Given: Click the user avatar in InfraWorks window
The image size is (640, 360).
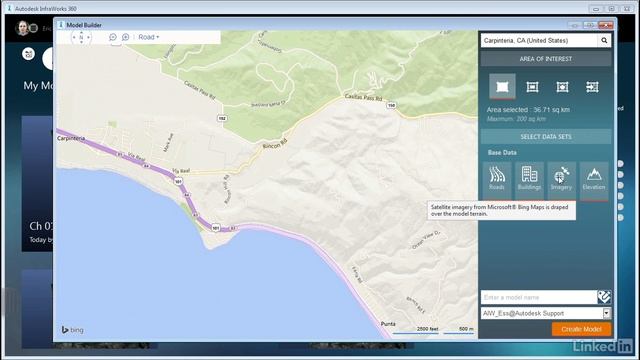Looking at the screenshot, I should pyautogui.click(x=22, y=28).
